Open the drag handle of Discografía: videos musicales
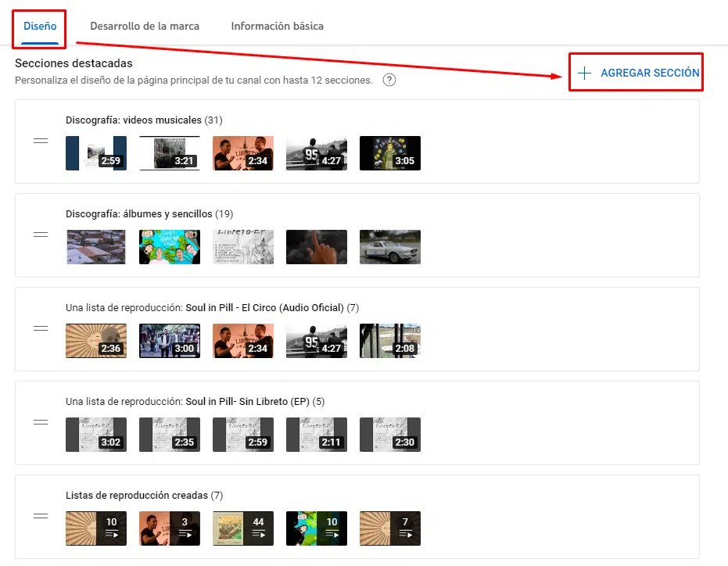 pos(41,141)
